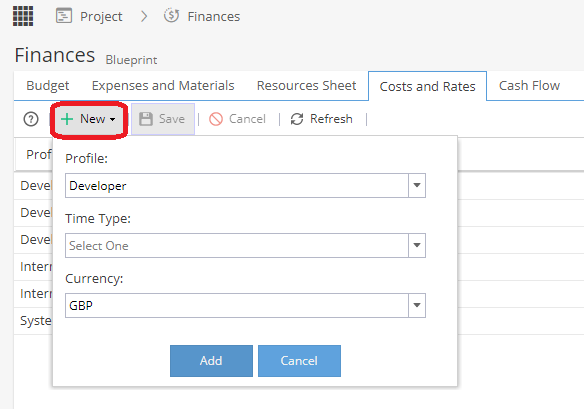Screen dimensions: 584x409
Task: Click the blue Add button
Action: click(x=211, y=361)
